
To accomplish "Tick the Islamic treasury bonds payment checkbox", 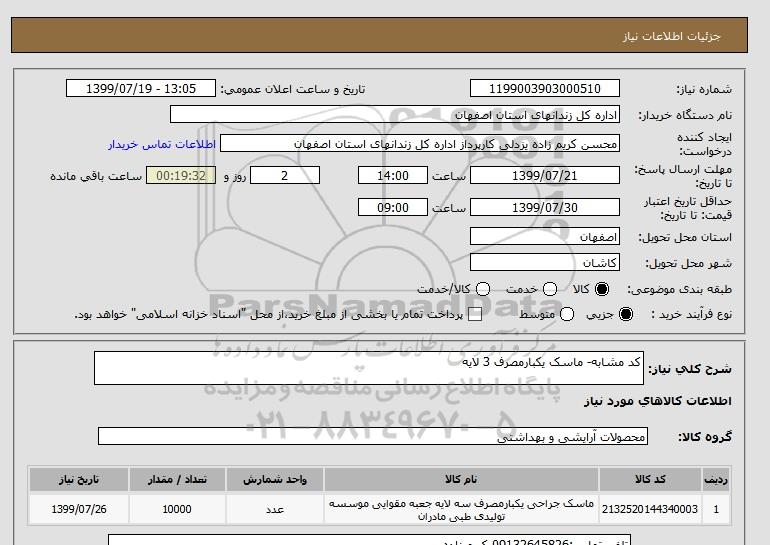I will point(475,314).
